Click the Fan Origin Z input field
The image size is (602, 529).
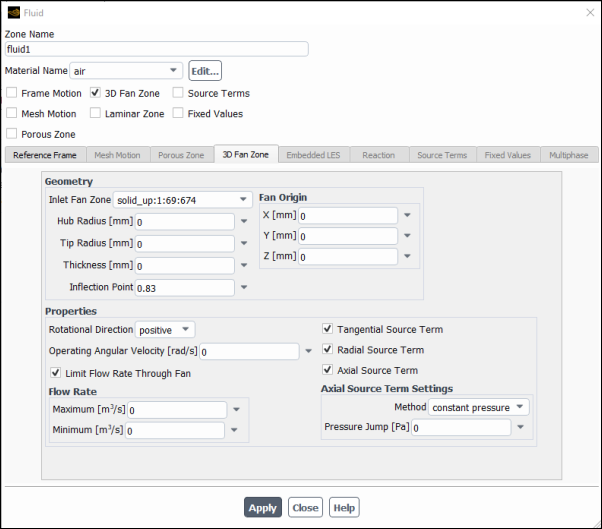[x=348, y=256]
